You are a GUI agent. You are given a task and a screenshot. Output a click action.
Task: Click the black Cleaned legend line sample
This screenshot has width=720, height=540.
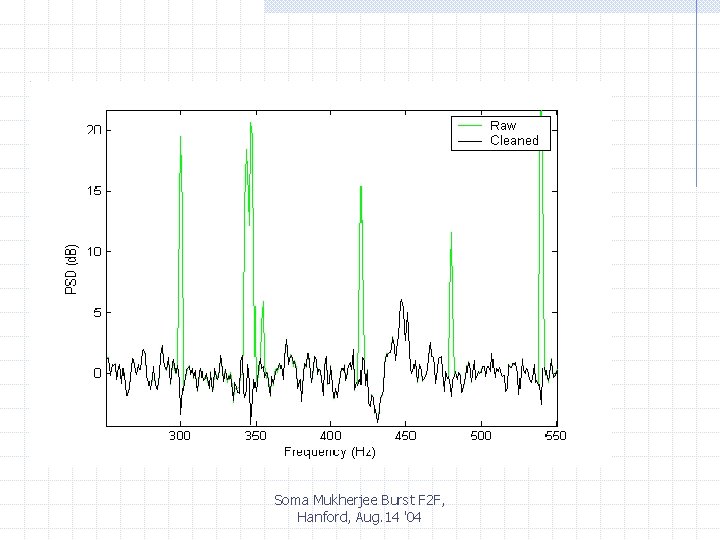(x=469, y=141)
